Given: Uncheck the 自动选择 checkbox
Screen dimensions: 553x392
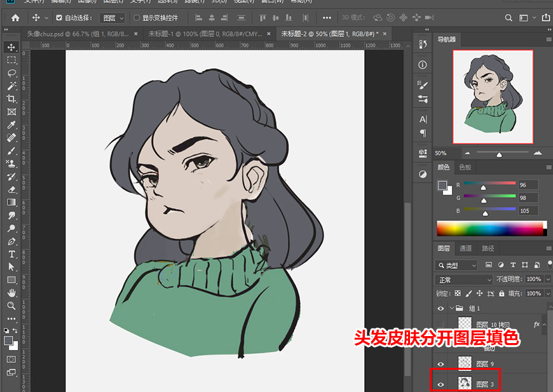Looking at the screenshot, I should coord(59,18).
